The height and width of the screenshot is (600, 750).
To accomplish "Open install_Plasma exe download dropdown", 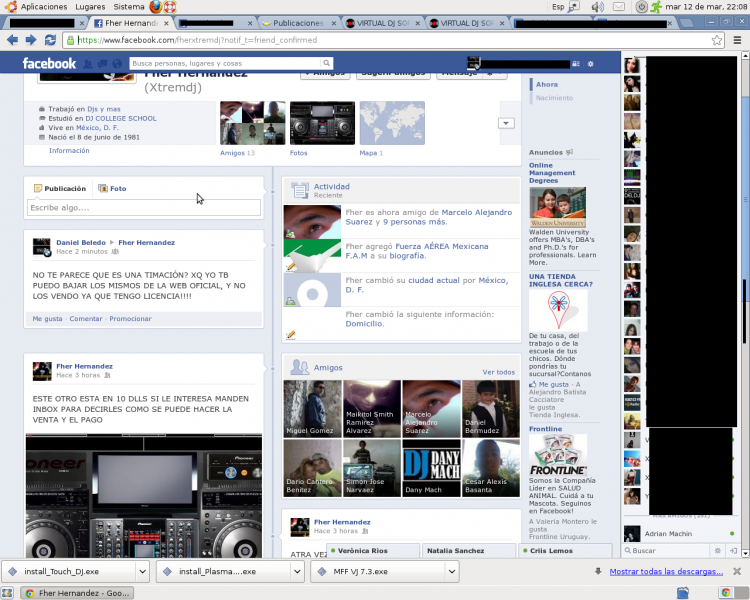I will click(x=297, y=571).
